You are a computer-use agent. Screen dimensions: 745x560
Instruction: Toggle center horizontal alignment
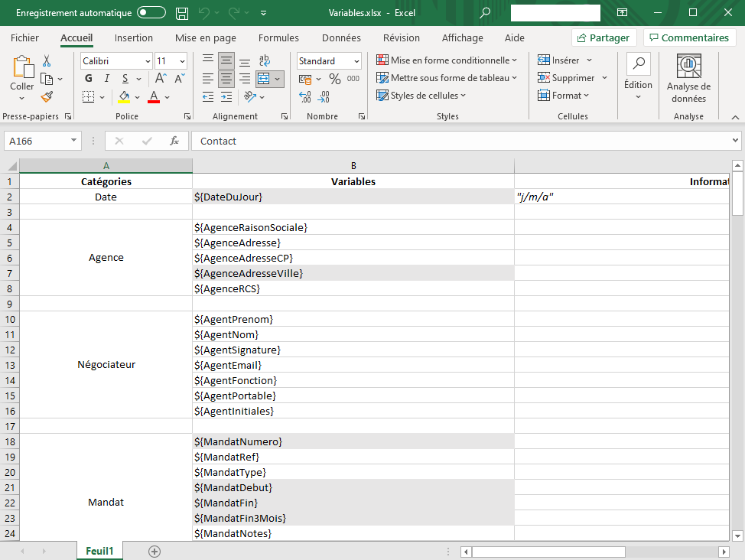coord(226,79)
